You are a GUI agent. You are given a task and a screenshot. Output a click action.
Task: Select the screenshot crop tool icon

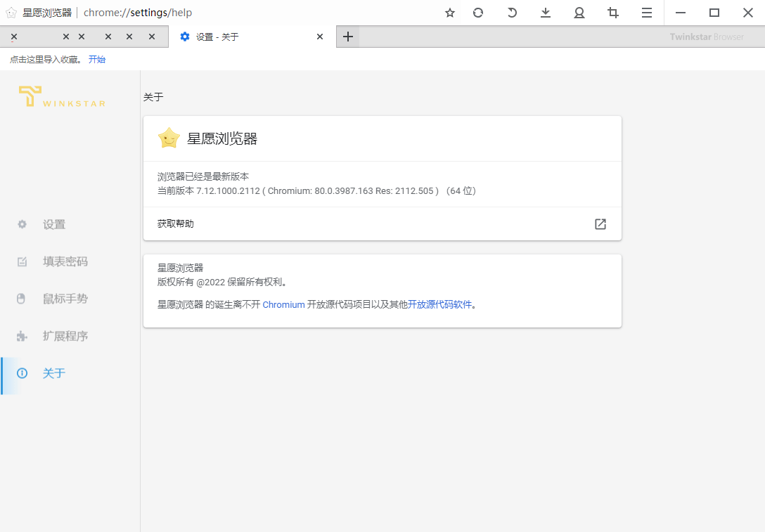coord(613,13)
